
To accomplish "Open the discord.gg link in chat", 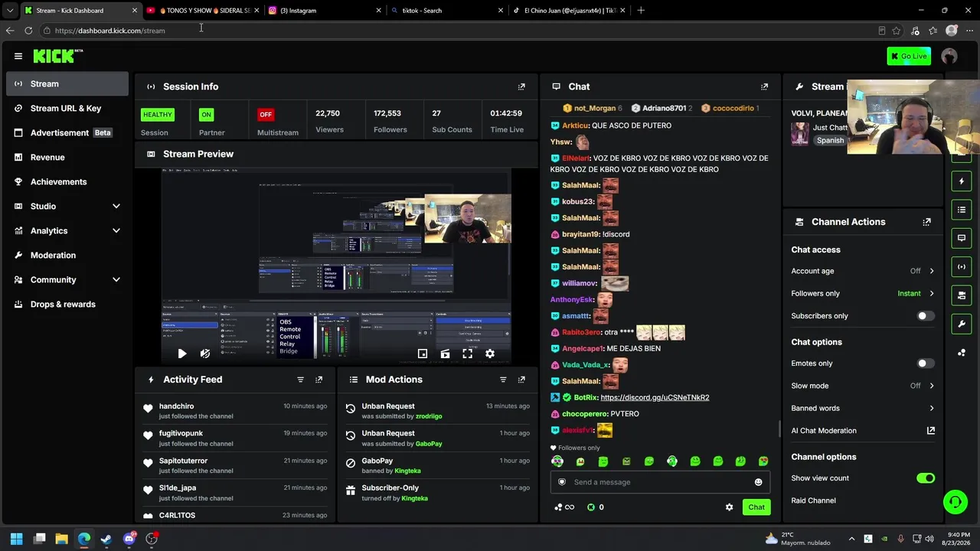I will (x=655, y=398).
